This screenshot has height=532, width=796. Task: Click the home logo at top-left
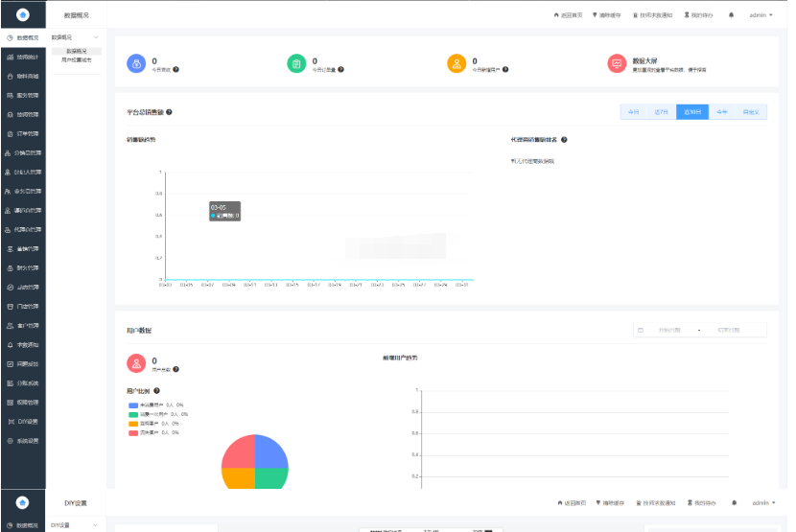click(23, 14)
